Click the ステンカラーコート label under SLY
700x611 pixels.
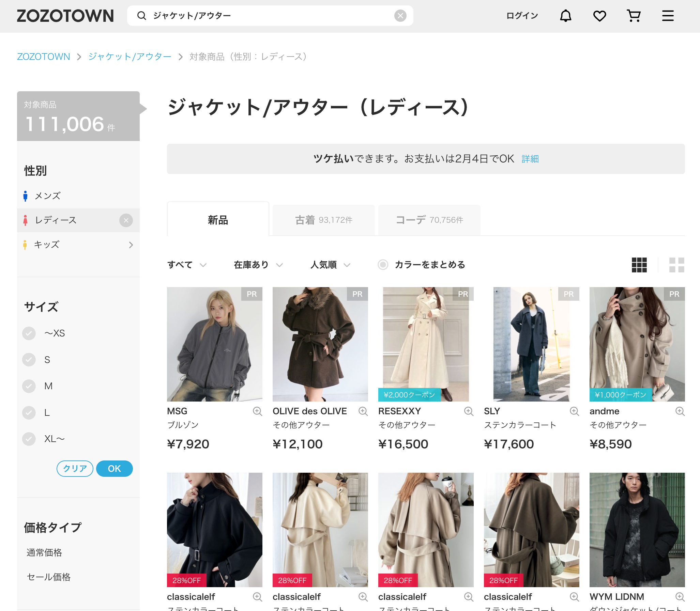[x=520, y=425]
